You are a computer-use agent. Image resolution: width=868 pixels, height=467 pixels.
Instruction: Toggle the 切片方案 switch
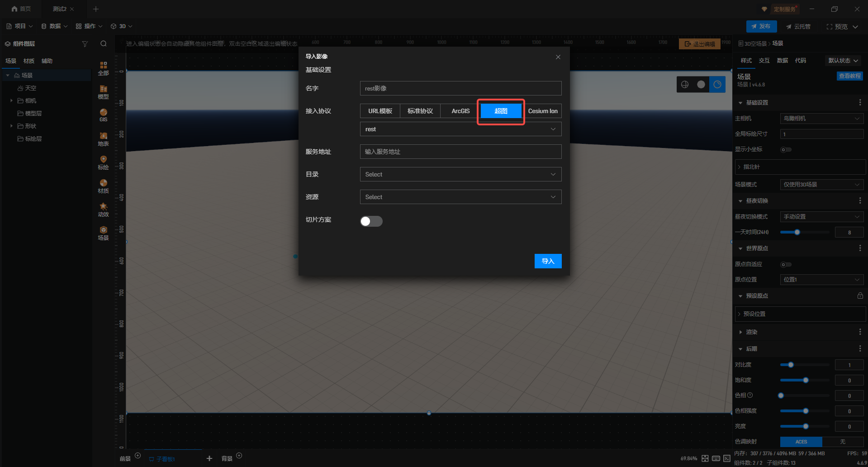pyautogui.click(x=371, y=221)
